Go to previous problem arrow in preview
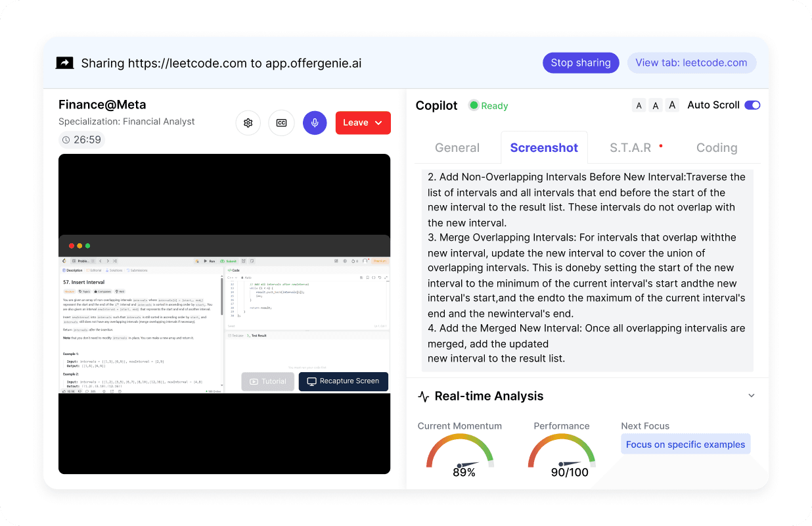Viewport: 812px width, 526px height. coord(101,261)
